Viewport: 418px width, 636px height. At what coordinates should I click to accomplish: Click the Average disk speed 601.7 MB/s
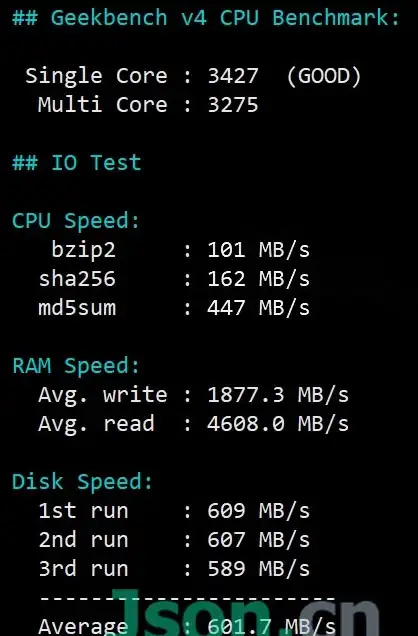(271, 626)
